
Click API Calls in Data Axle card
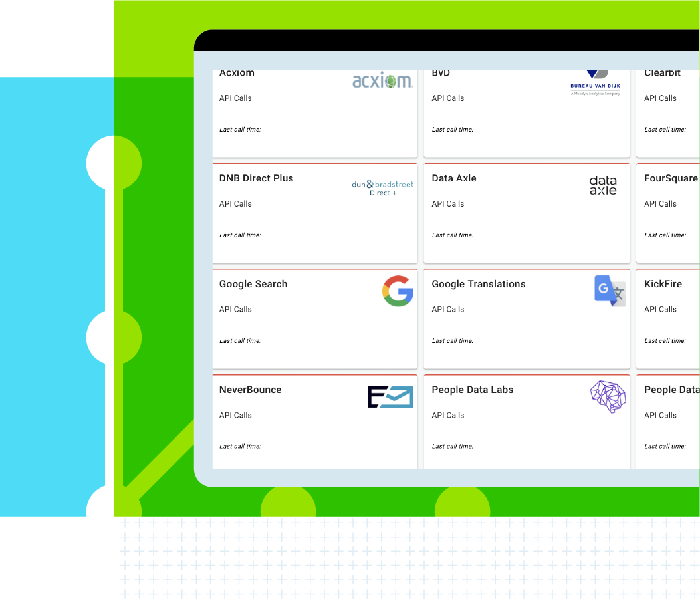448,204
